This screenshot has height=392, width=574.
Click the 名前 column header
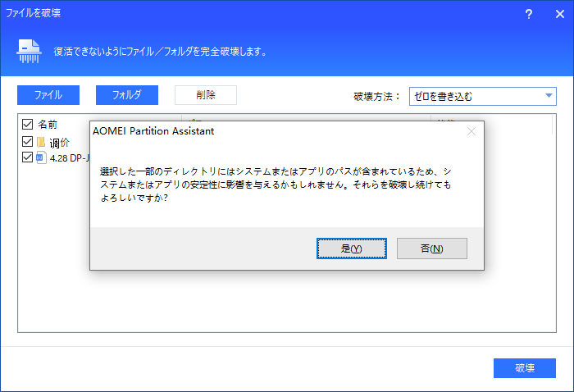click(x=48, y=125)
